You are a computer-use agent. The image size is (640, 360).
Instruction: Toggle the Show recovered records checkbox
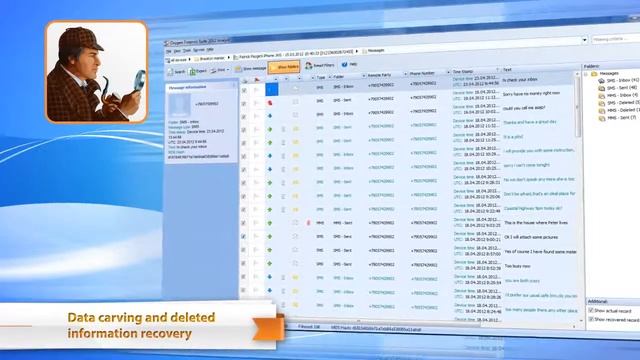click(x=591, y=319)
